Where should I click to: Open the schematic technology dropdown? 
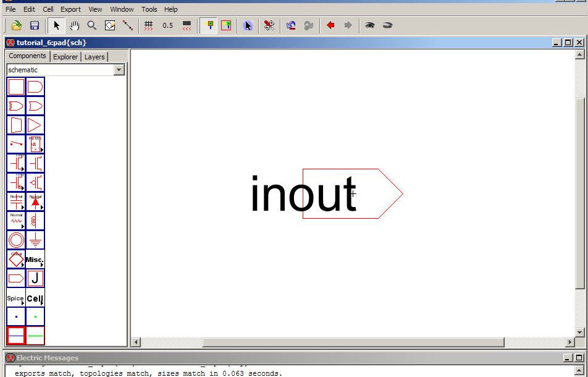[119, 70]
